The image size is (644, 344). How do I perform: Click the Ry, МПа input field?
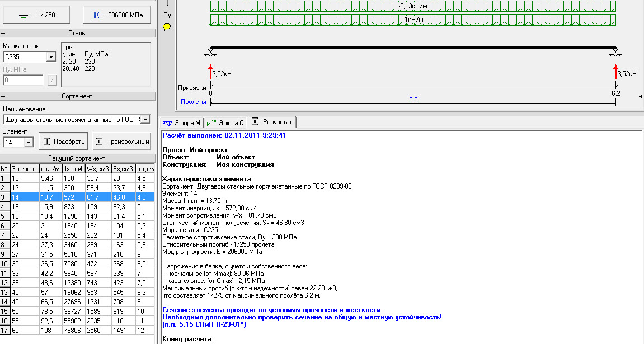click(x=23, y=80)
